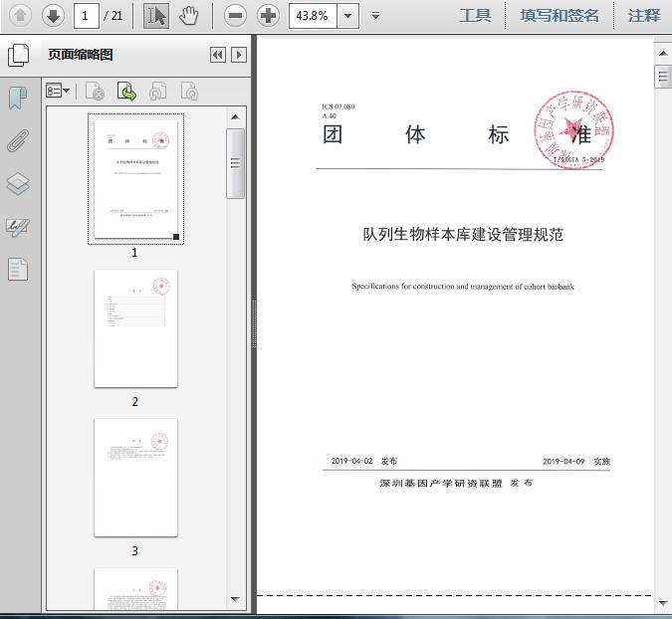Open the layers panel icon

point(18,184)
